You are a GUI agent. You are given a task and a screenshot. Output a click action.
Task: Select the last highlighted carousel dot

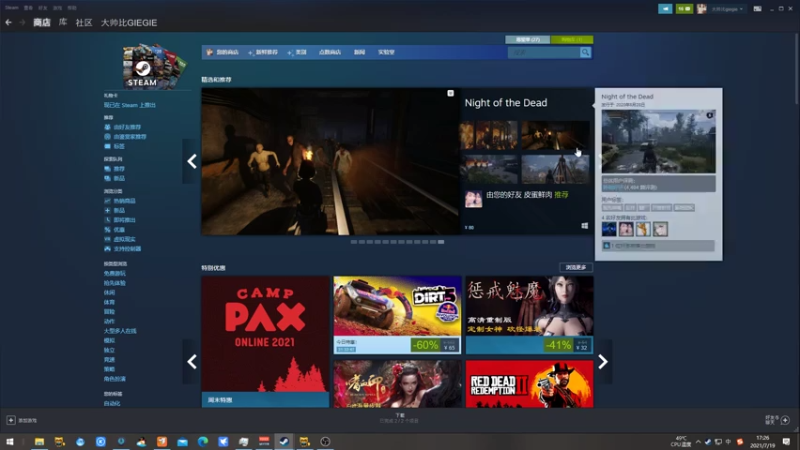[x=441, y=242]
